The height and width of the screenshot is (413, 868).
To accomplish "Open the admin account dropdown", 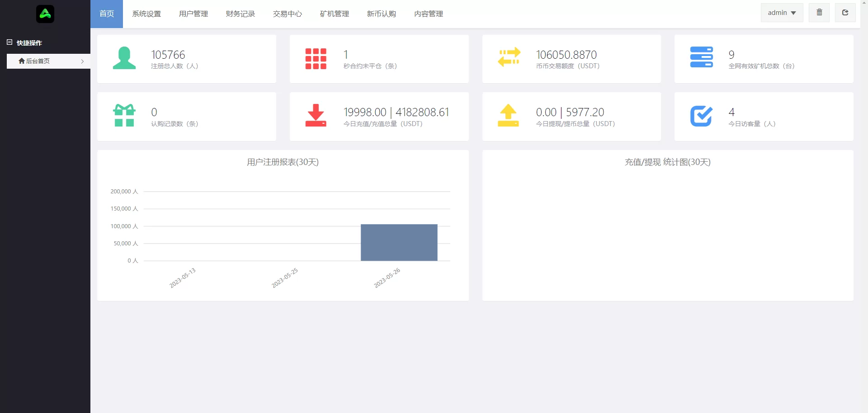I will pos(782,13).
